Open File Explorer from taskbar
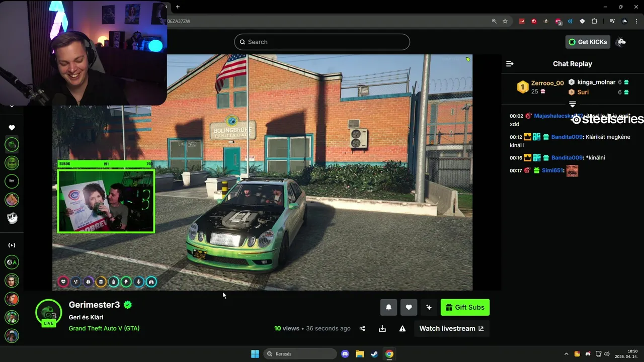644x362 pixels. pos(360,354)
